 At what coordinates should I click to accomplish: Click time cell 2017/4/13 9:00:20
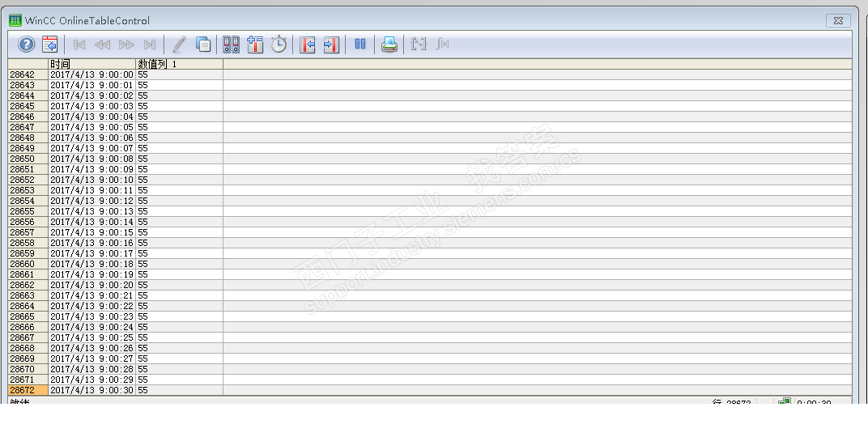(91, 285)
